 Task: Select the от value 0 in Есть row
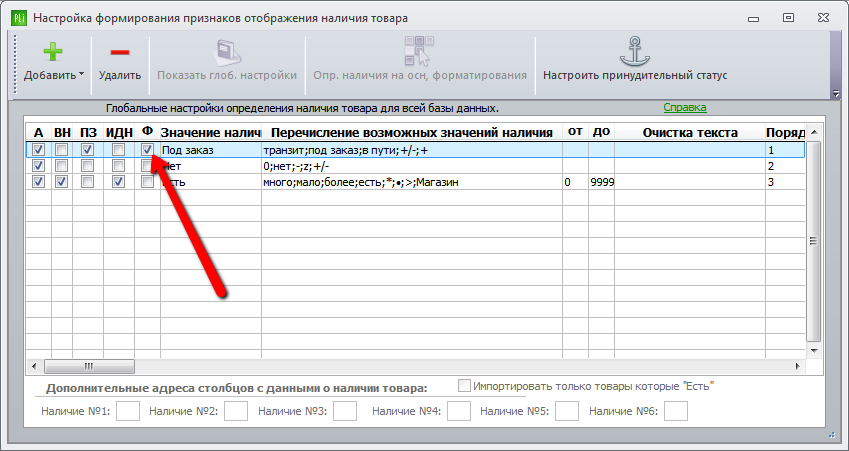click(575, 182)
